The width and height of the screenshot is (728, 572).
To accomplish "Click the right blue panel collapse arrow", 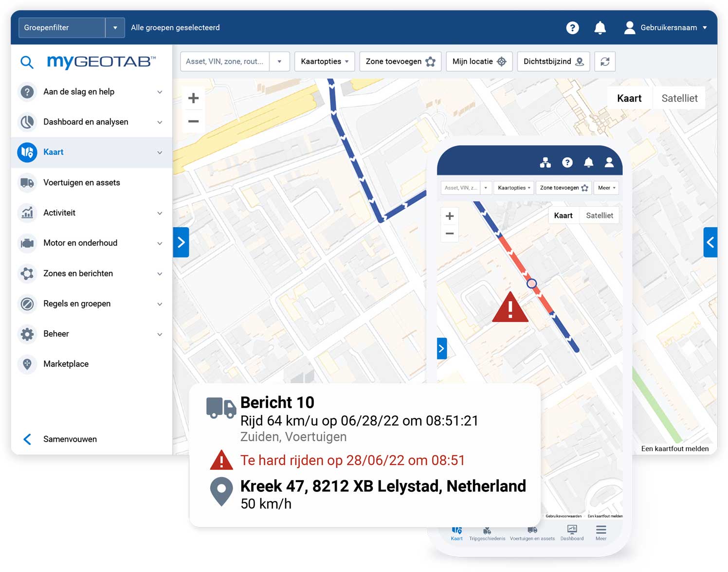I will click(x=710, y=242).
